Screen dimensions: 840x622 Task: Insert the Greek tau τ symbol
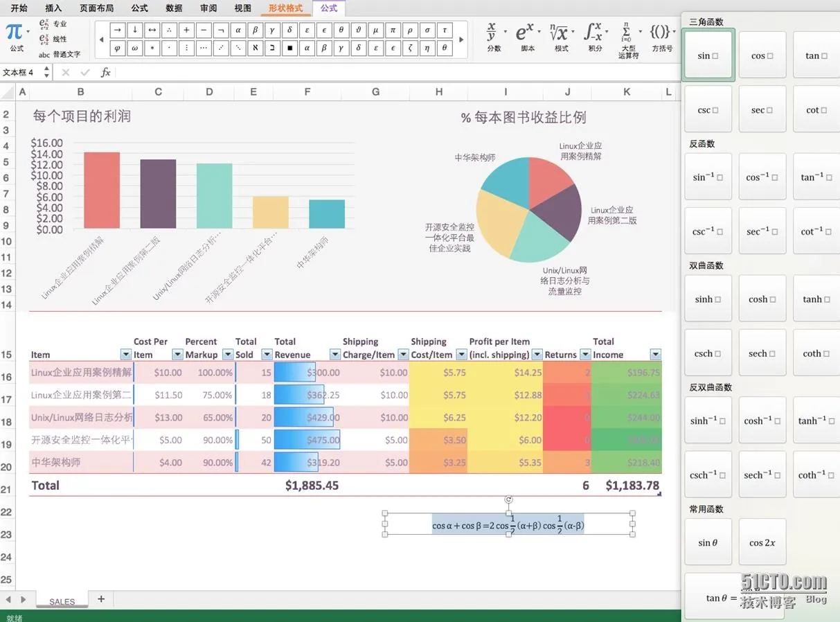[x=445, y=30]
